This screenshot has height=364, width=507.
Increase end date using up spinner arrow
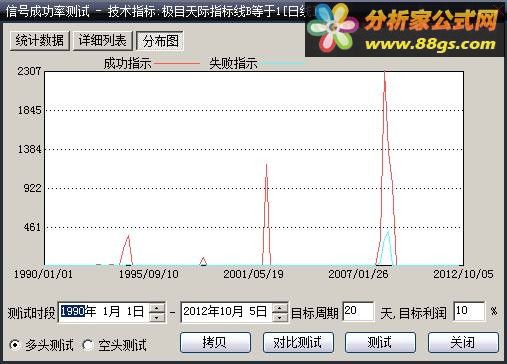pos(280,307)
